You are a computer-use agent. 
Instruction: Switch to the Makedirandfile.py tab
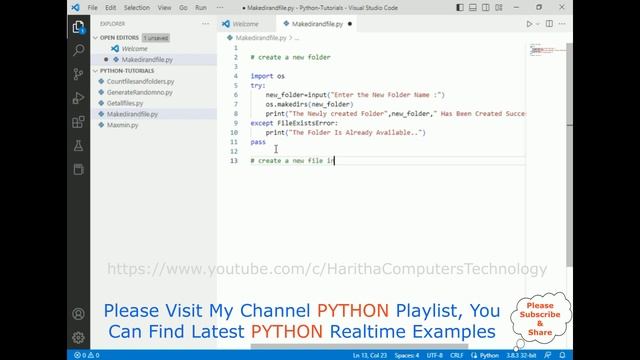tap(318, 24)
